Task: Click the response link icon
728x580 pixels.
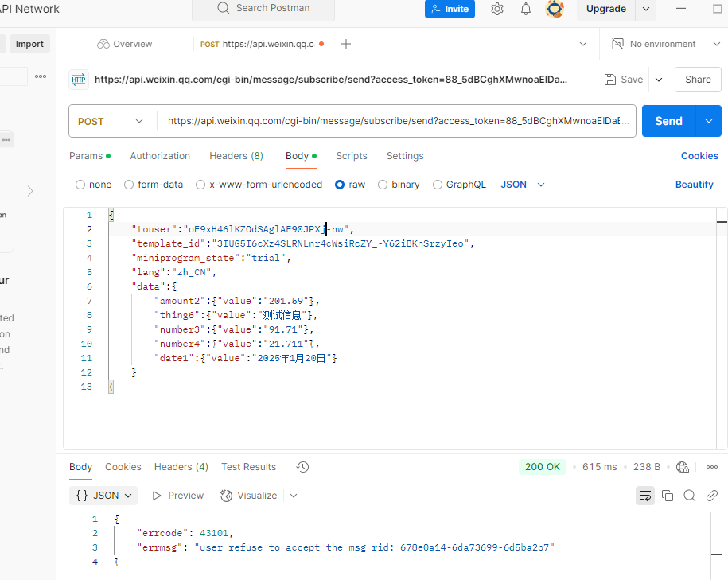Action: coord(712,496)
